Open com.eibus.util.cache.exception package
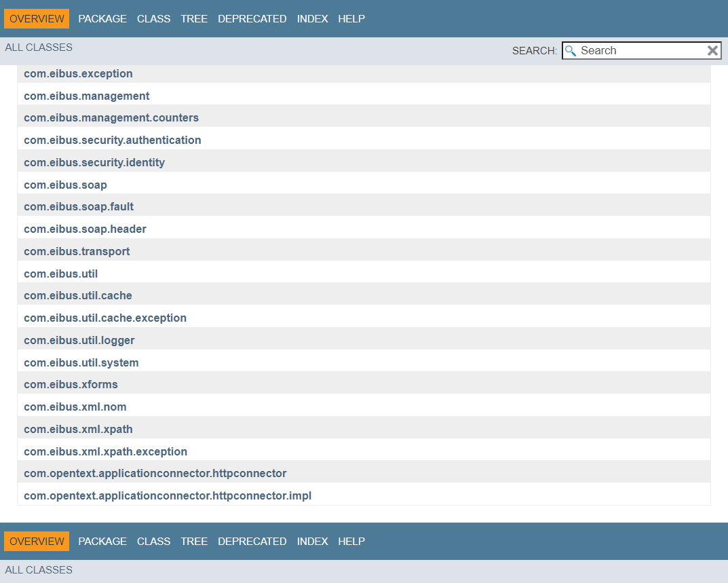728x583 pixels. tap(105, 318)
